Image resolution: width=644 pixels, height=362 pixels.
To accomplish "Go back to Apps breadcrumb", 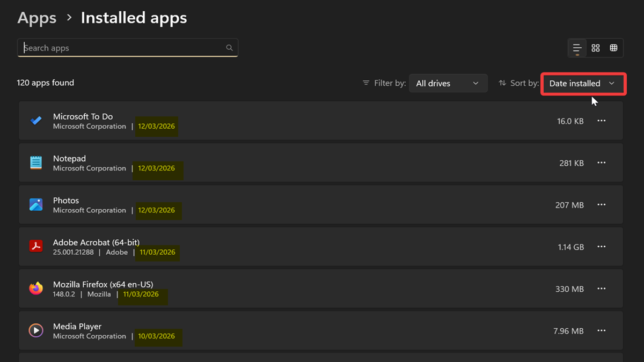I will pyautogui.click(x=36, y=18).
